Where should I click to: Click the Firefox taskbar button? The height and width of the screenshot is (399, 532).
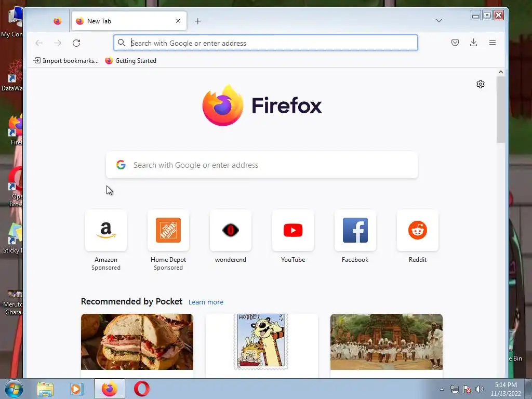pyautogui.click(x=110, y=389)
